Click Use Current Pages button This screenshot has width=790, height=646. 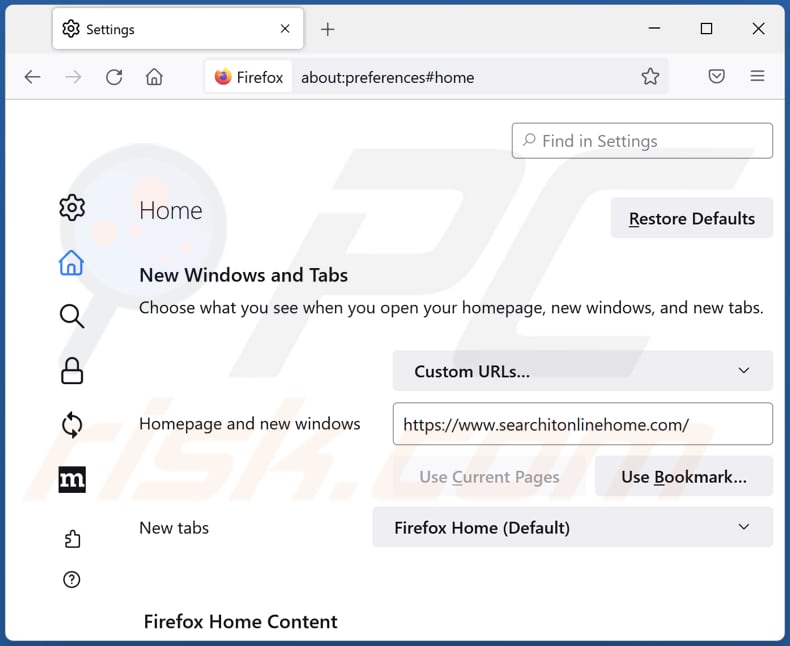click(x=489, y=477)
